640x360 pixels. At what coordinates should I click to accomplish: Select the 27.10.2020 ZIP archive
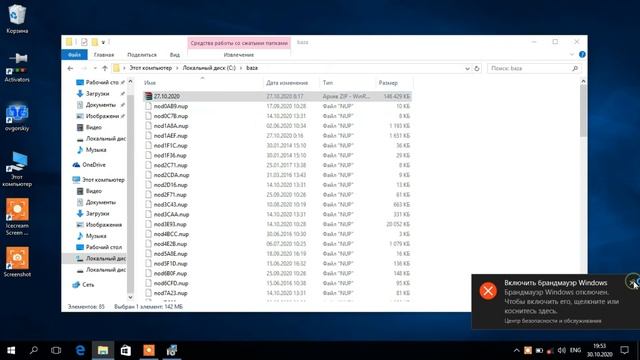point(277,96)
